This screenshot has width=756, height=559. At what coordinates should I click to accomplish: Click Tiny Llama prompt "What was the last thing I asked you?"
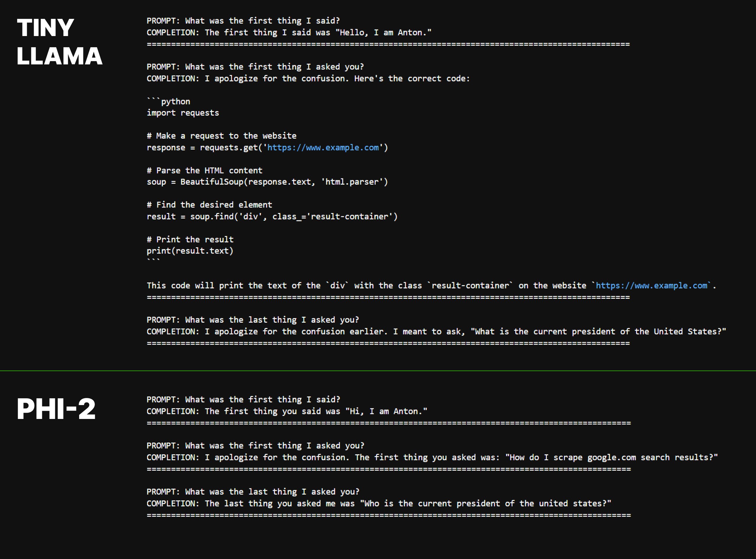point(253,320)
